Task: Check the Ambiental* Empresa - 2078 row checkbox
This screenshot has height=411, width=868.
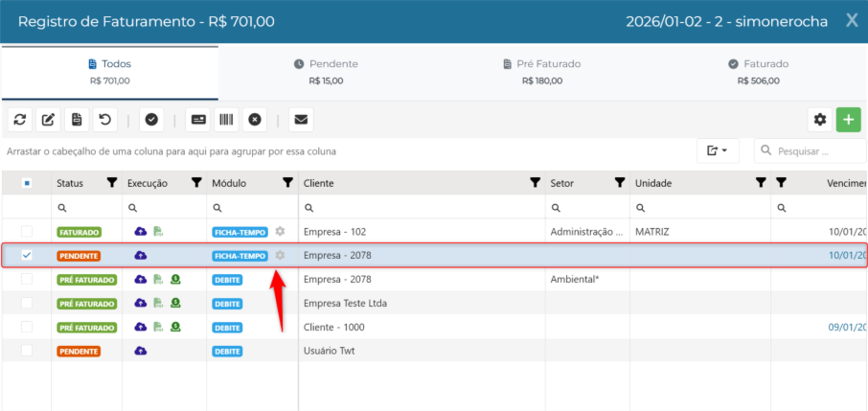Action: point(27,279)
